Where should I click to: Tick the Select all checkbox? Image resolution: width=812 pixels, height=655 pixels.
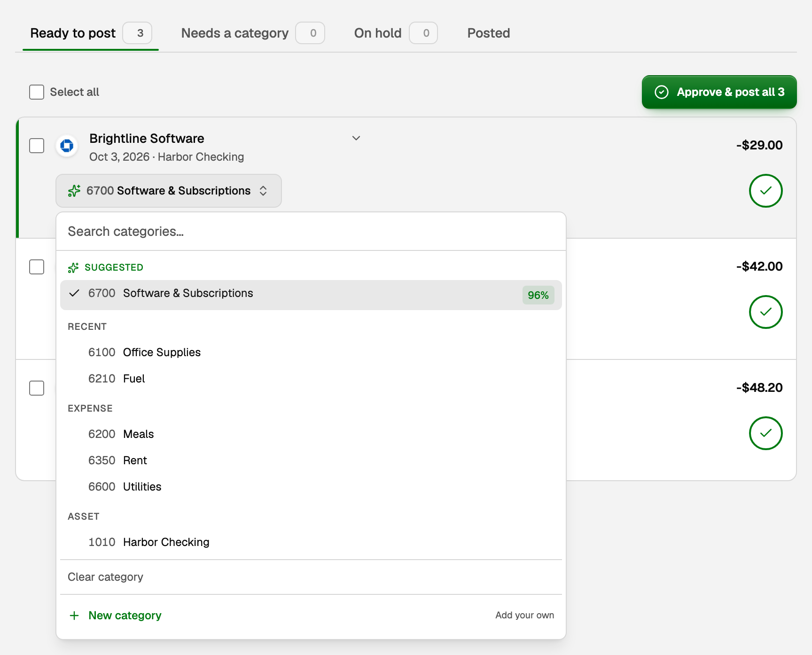[x=37, y=92]
